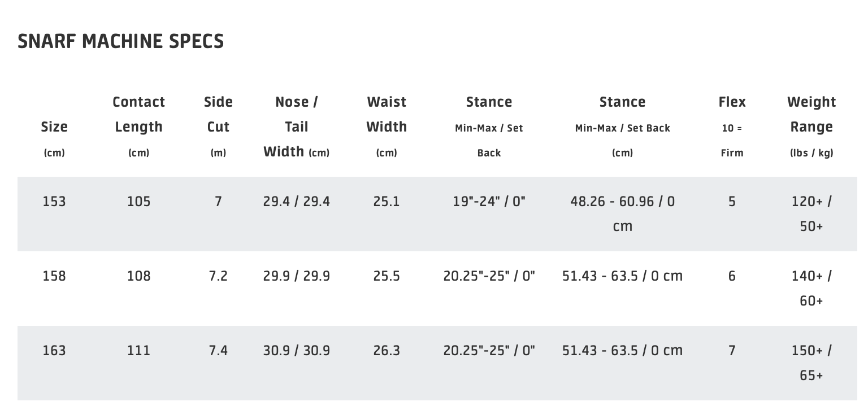Click the 150+ / 65+ weight range cell
The image size is (868, 419).
pyautogui.click(x=811, y=363)
